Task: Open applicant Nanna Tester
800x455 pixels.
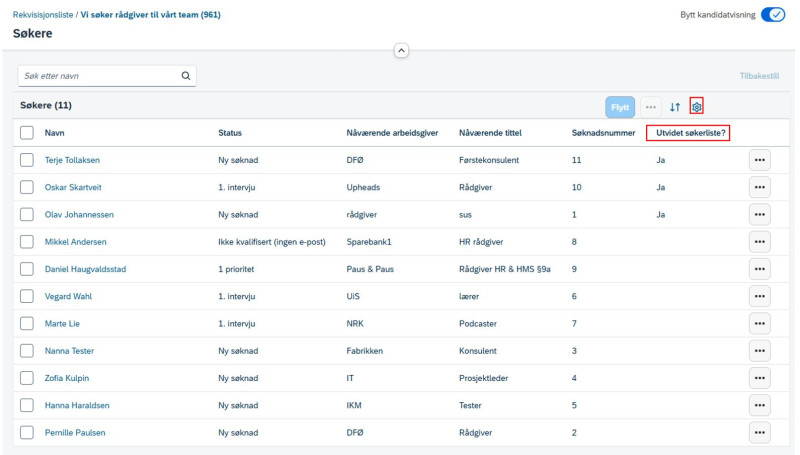Action: 69,351
